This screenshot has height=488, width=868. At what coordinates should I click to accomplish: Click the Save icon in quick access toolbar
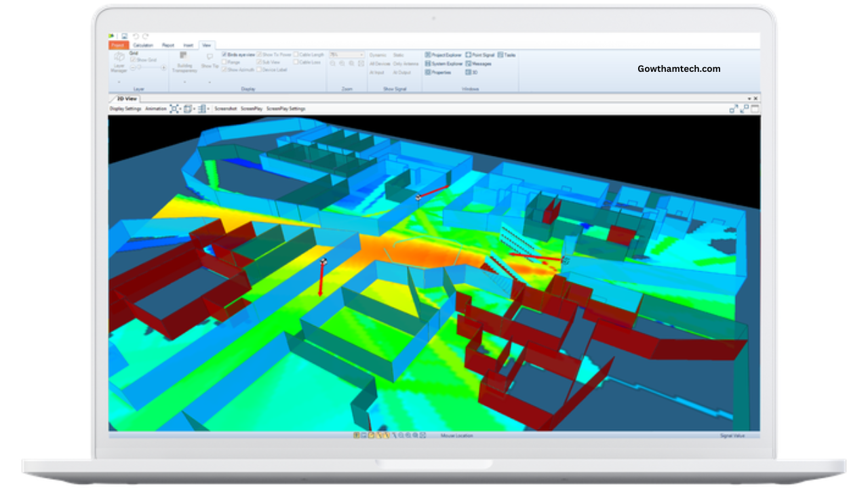tap(124, 36)
